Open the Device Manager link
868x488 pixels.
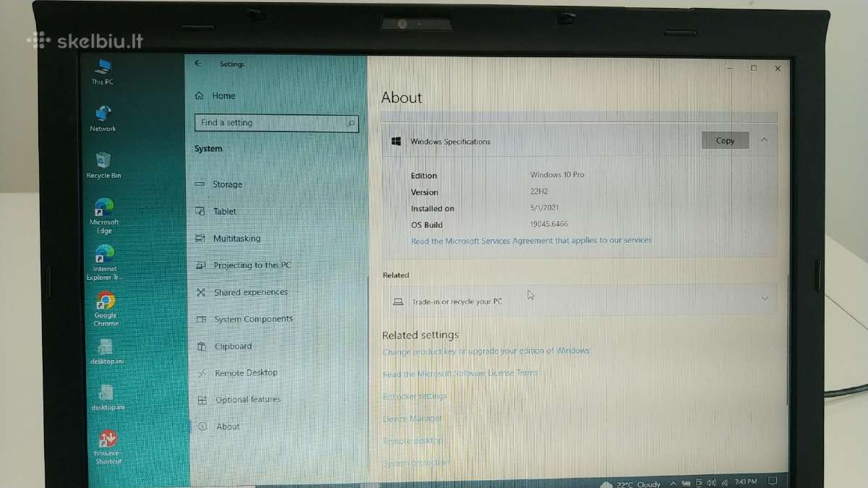click(412, 419)
